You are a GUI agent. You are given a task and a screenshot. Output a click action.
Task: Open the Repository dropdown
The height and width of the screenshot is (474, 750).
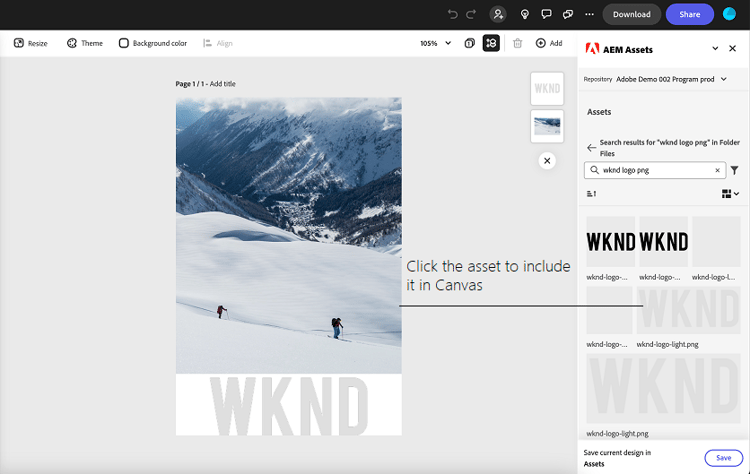[x=672, y=79]
